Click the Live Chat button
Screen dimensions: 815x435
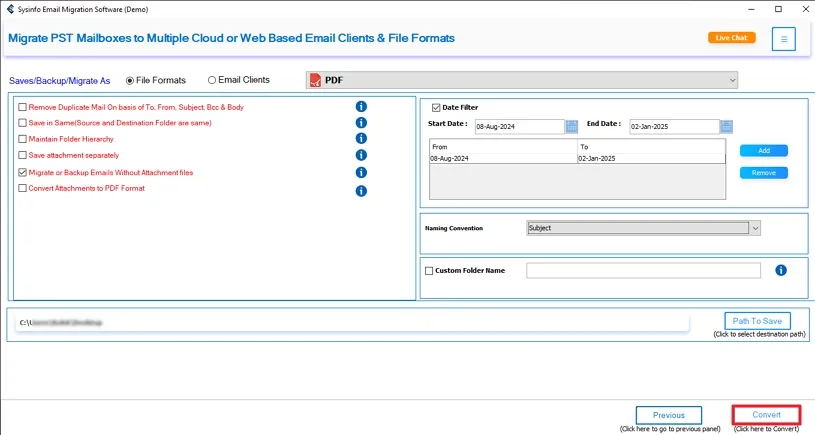tap(731, 38)
